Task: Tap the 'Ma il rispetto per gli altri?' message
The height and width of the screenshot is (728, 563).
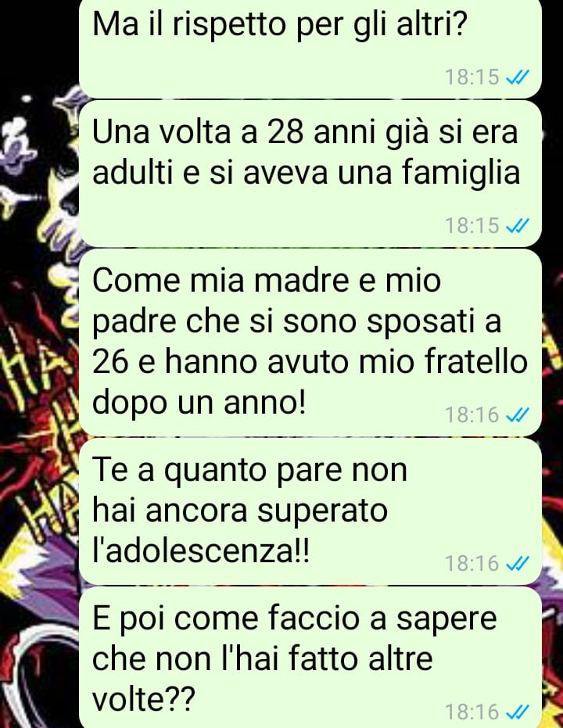Action: point(310,48)
